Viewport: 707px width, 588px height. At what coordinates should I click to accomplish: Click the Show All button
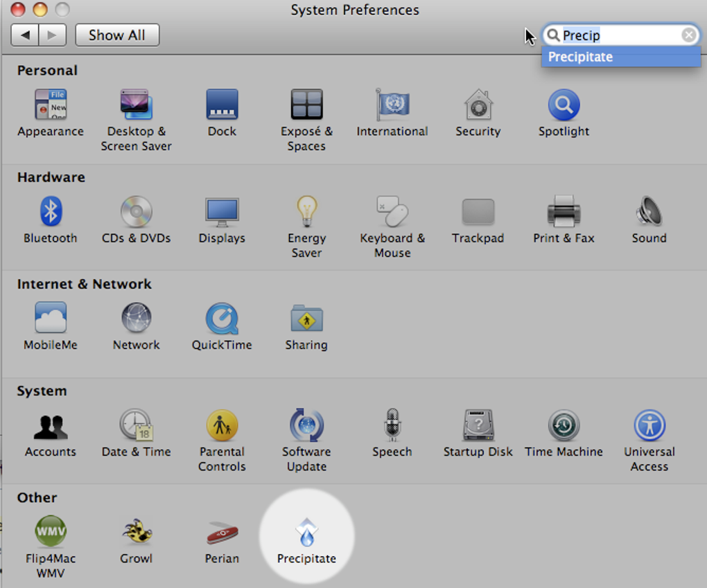coord(117,35)
